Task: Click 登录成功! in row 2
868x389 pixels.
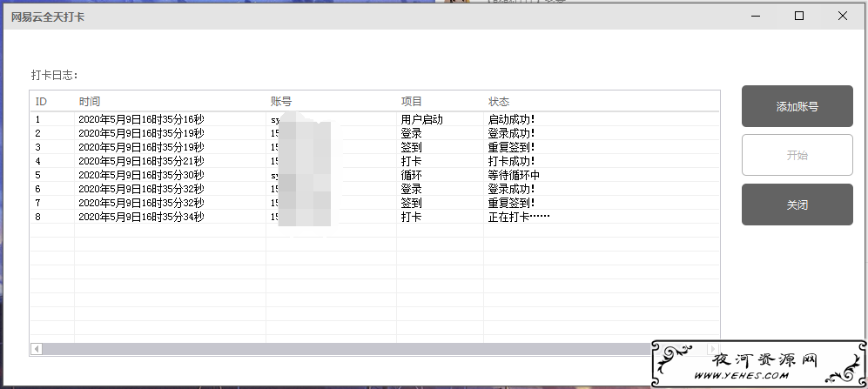Action: (512, 133)
